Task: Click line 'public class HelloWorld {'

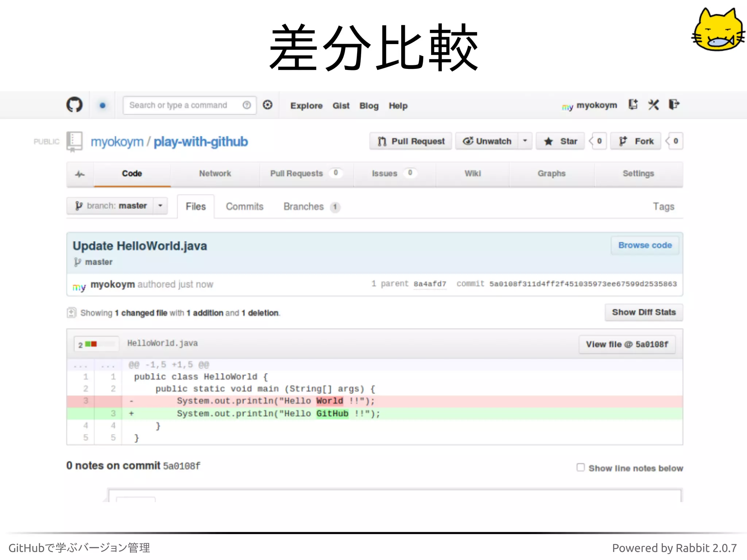Action: click(x=201, y=377)
